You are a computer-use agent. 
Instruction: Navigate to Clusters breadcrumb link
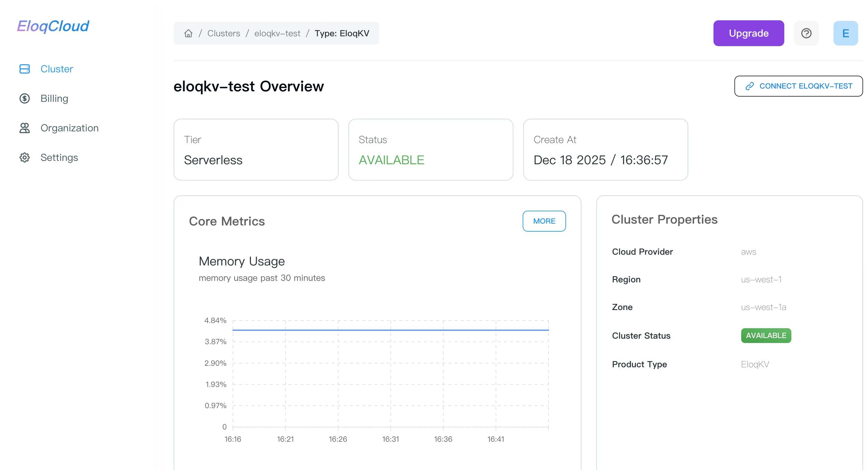(224, 33)
